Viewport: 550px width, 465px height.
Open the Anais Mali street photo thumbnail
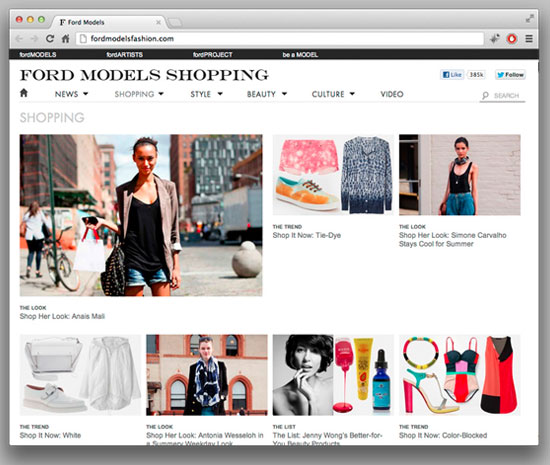point(141,215)
